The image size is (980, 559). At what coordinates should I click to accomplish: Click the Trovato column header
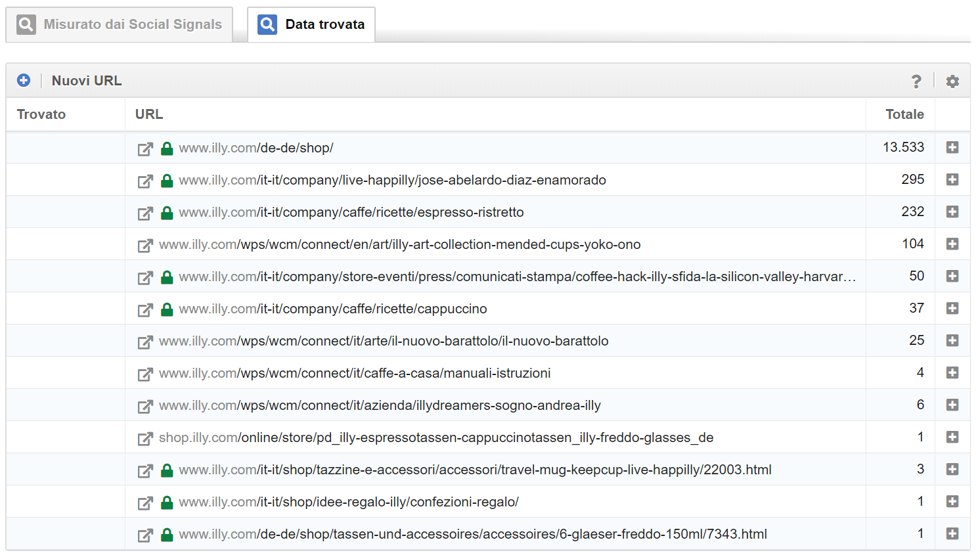point(41,114)
